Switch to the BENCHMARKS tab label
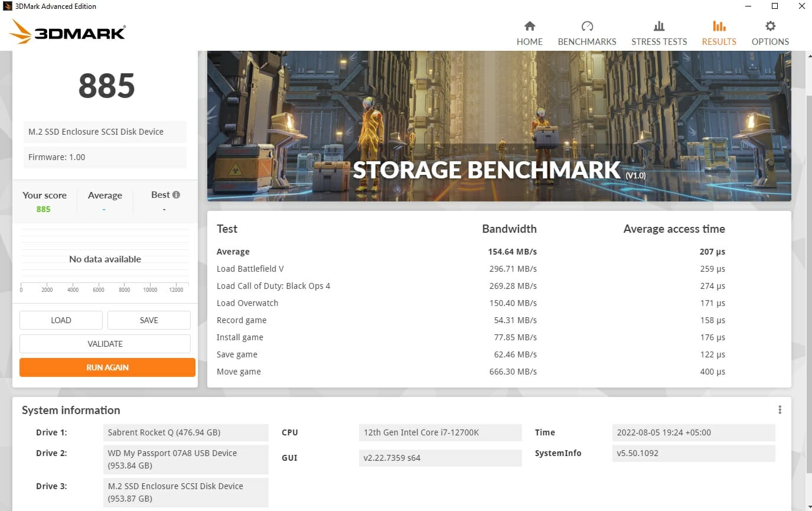 tap(587, 42)
